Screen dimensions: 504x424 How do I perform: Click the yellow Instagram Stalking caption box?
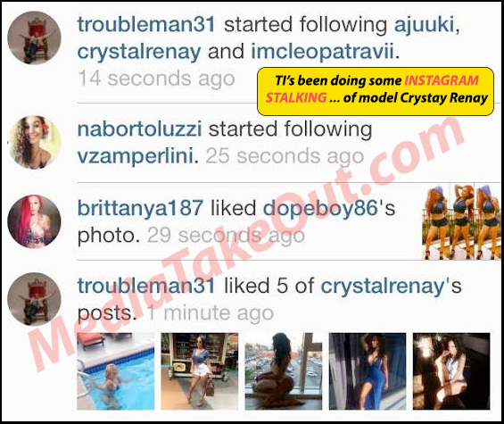[x=376, y=91]
